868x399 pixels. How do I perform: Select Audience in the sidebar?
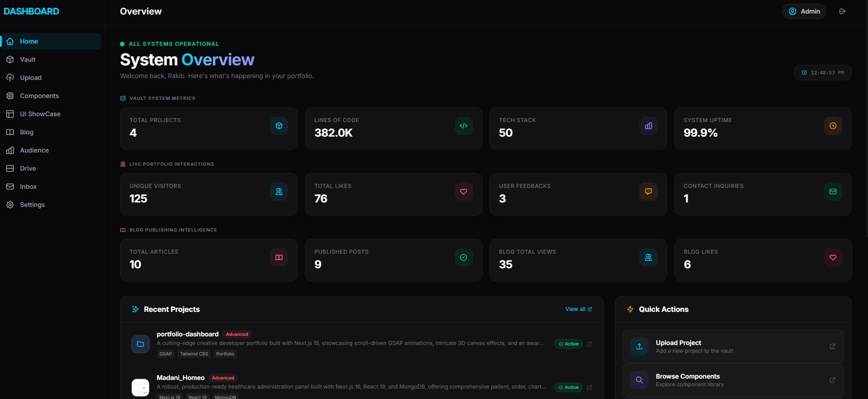click(51, 150)
